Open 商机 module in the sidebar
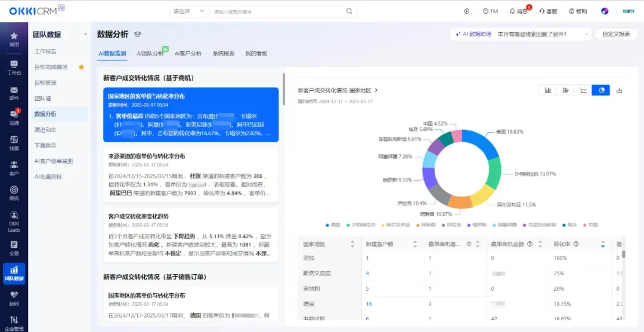 (x=14, y=193)
